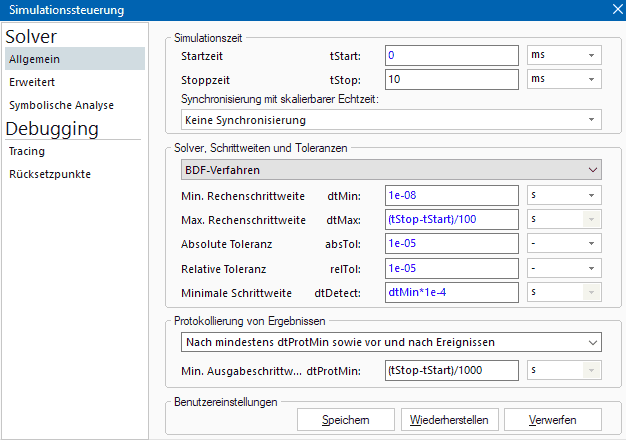
Task: Click the dtMax input field
Action: pyautogui.click(x=452, y=219)
